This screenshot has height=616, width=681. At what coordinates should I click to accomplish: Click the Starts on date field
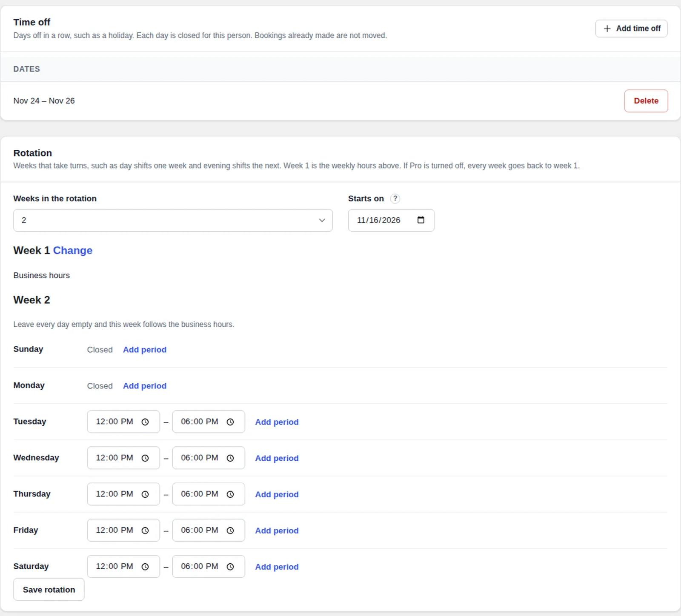pyautogui.click(x=391, y=220)
